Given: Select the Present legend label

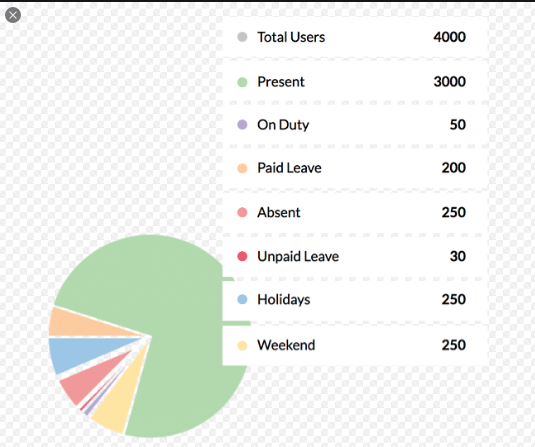Looking at the screenshot, I should click(281, 82).
